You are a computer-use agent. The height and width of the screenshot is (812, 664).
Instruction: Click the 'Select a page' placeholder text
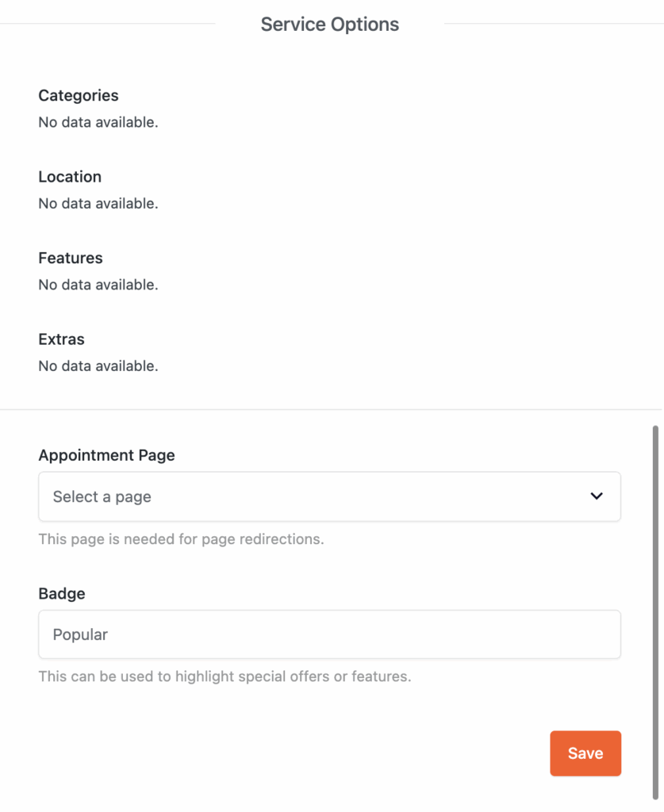(102, 497)
